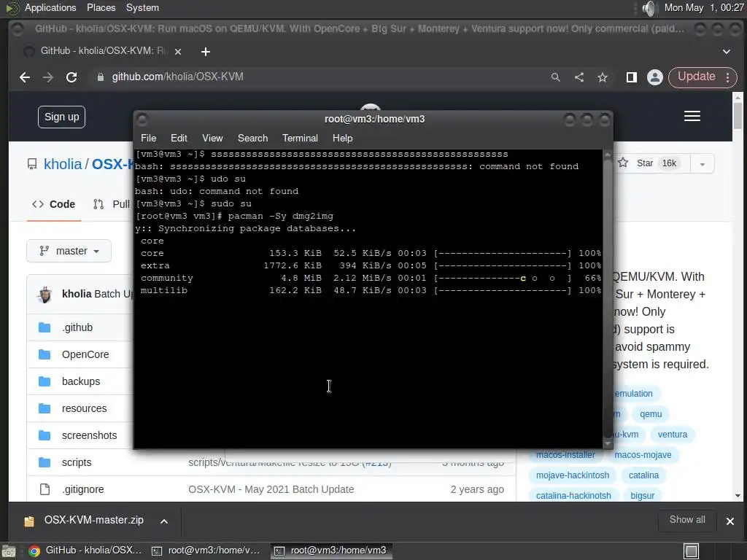Open Chrome profile avatar
Screen dimensions: 747x560
point(654,77)
